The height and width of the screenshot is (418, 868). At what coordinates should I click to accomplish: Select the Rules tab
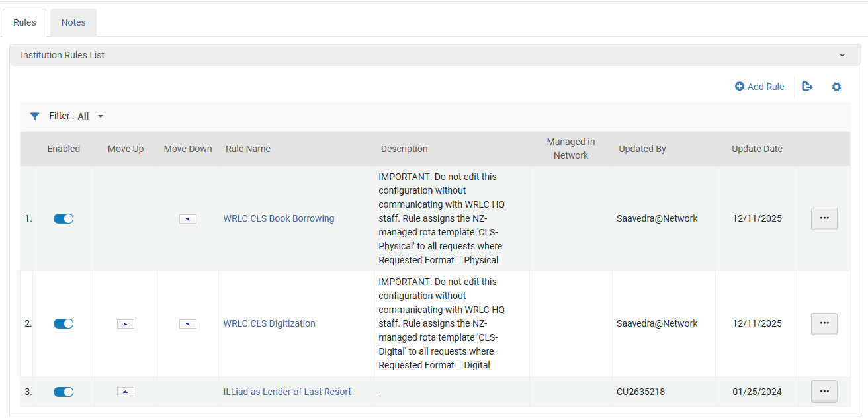(x=24, y=22)
